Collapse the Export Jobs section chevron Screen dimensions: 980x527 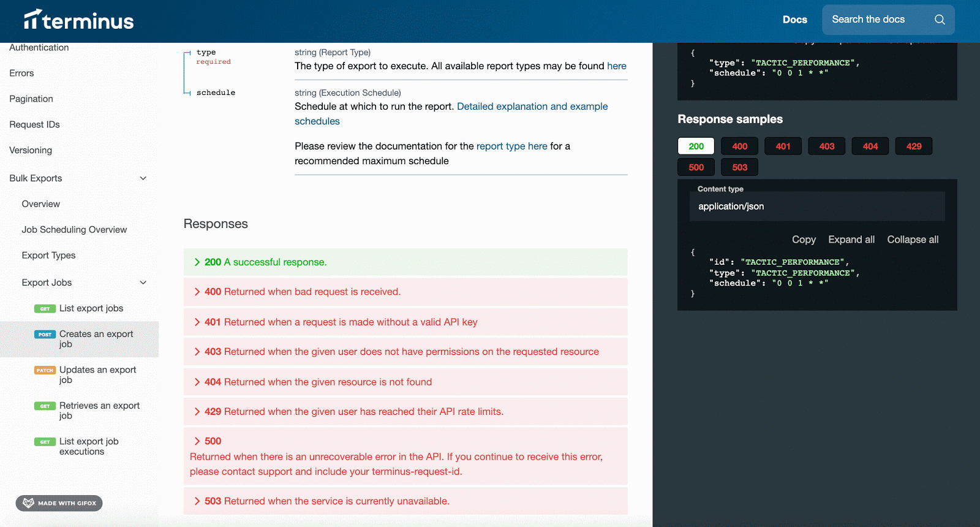tap(143, 282)
